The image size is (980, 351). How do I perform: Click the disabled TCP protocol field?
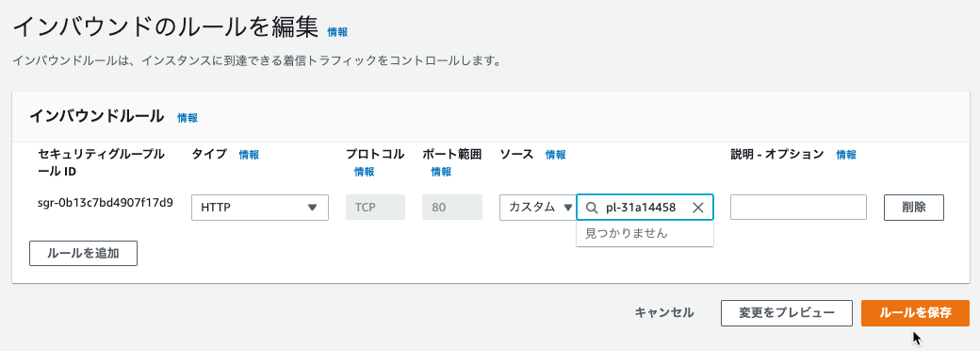tap(376, 207)
